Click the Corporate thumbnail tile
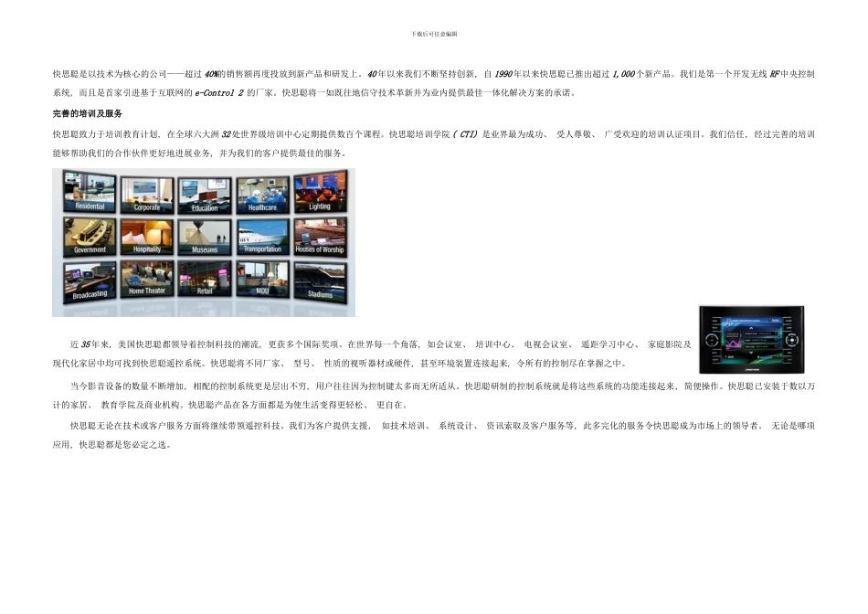Image resolution: width=868 pixels, height=614 pixels. coord(147,195)
